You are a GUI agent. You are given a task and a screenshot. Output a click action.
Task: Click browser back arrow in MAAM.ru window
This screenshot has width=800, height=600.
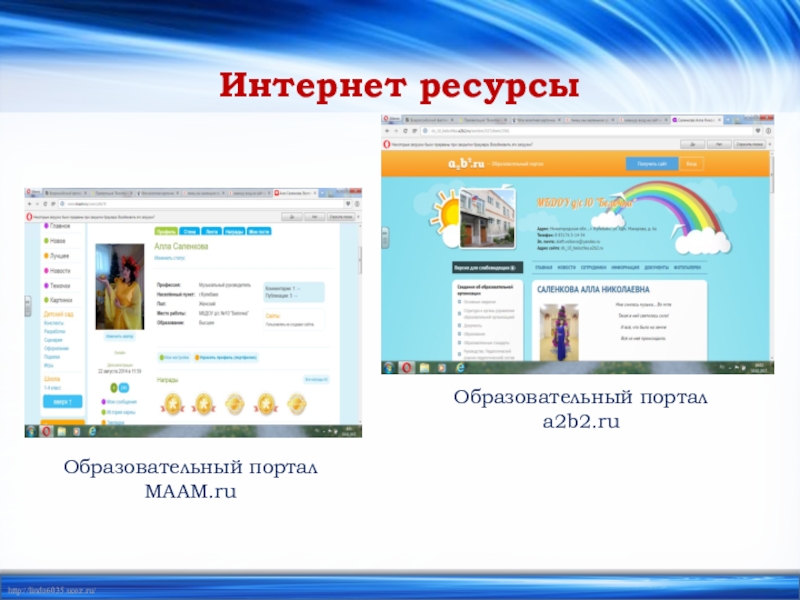tap(30, 204)
